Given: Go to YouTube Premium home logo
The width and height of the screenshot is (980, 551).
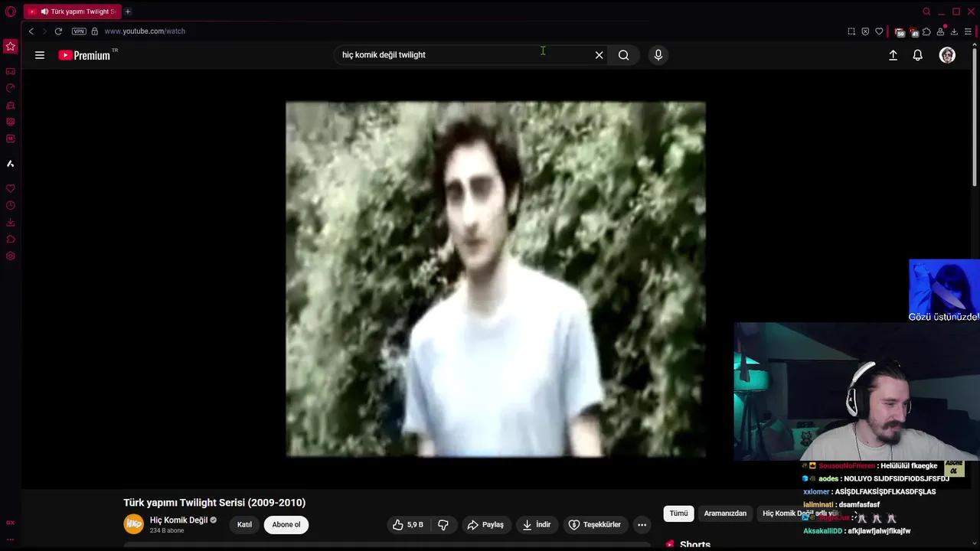Looking at the screenshot, I should pos(87,55).
